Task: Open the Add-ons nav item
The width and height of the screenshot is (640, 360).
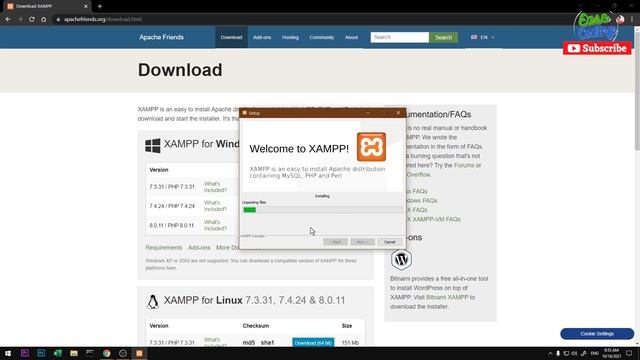Action: tap(262, 37)
